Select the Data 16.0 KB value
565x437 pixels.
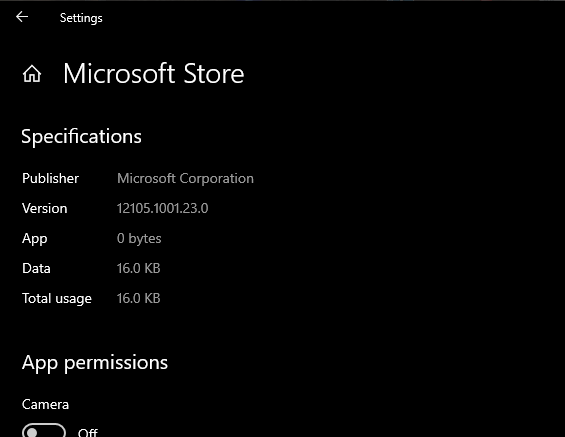(x=138, y=268)
